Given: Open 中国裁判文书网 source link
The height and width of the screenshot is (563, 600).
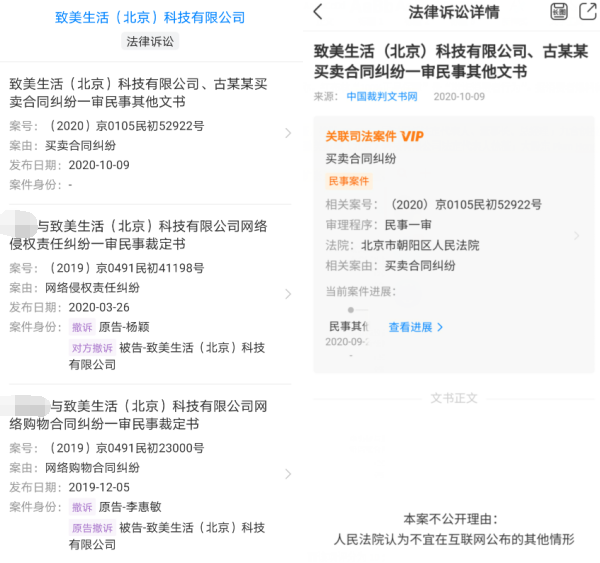Looking at the screenshot, I should click(382, 96).
